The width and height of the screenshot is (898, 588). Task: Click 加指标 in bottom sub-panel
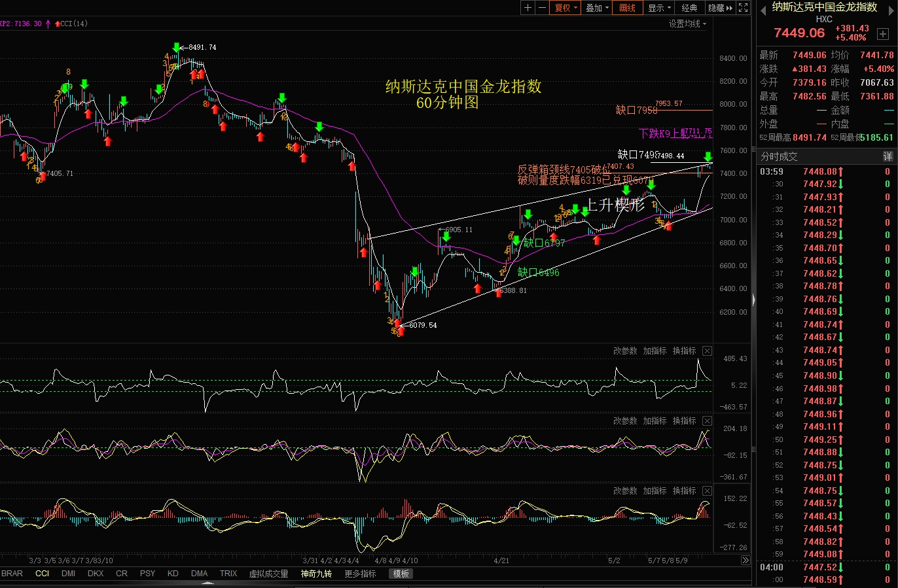(655, 491)
